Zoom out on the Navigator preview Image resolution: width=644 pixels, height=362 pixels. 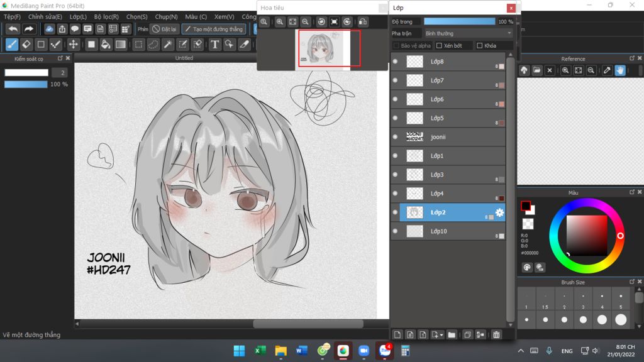(305, 22)
